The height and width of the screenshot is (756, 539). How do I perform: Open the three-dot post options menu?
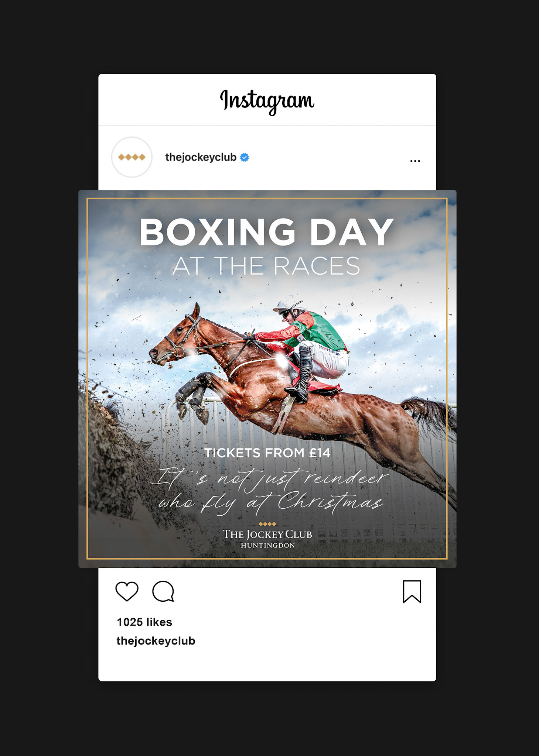coord(415,161)
